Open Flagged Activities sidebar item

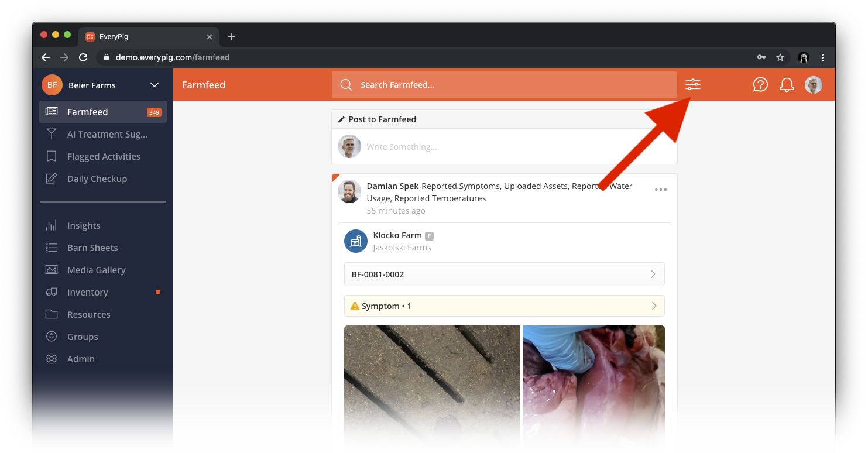[103, 156]
